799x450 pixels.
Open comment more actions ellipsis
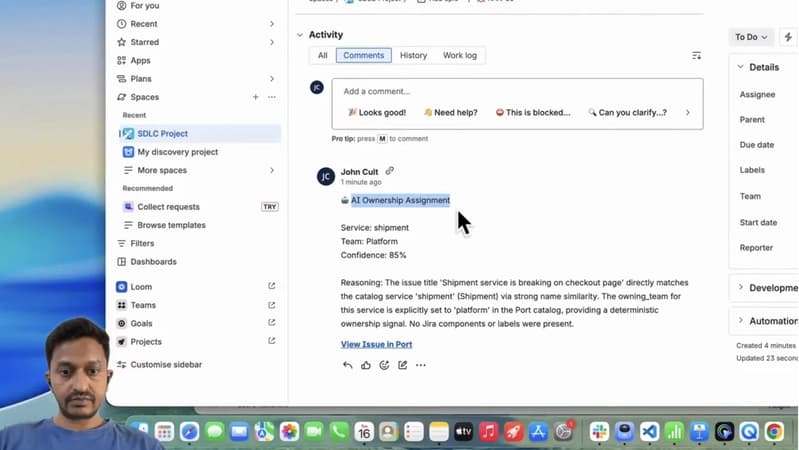[x=420, y=365]
